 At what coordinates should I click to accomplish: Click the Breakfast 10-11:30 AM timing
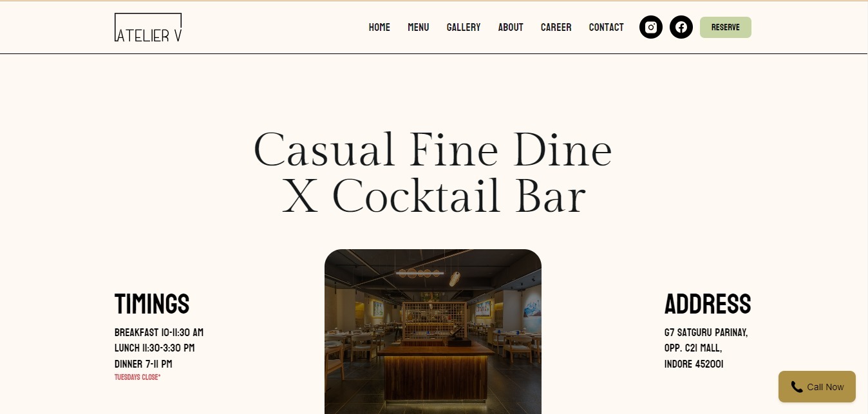point(159,333)
